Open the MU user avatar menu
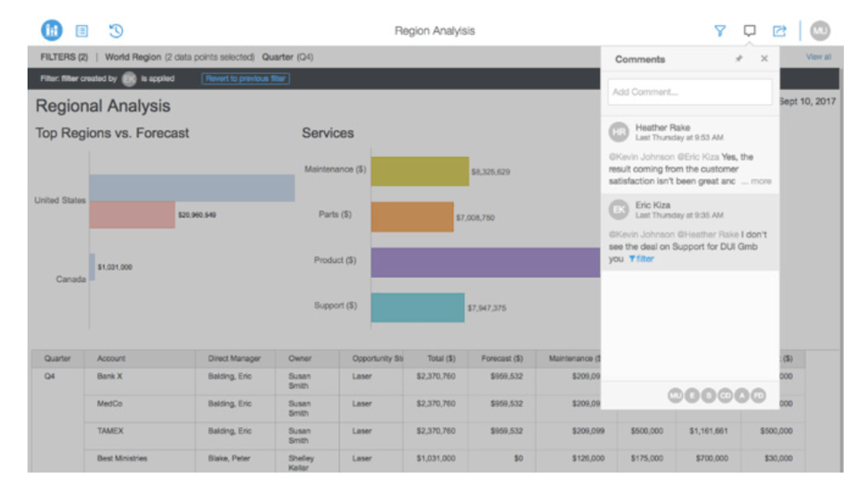Image resolution: width=868 pixels, height=504 pixels. tap(820, 30)
